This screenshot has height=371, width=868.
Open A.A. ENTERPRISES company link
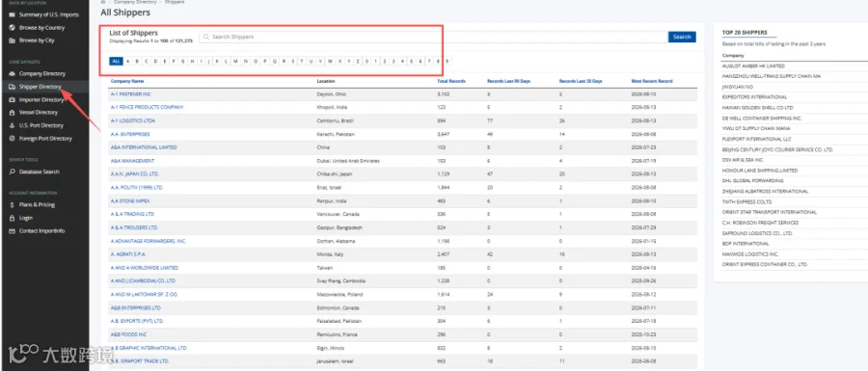(130, 134)
